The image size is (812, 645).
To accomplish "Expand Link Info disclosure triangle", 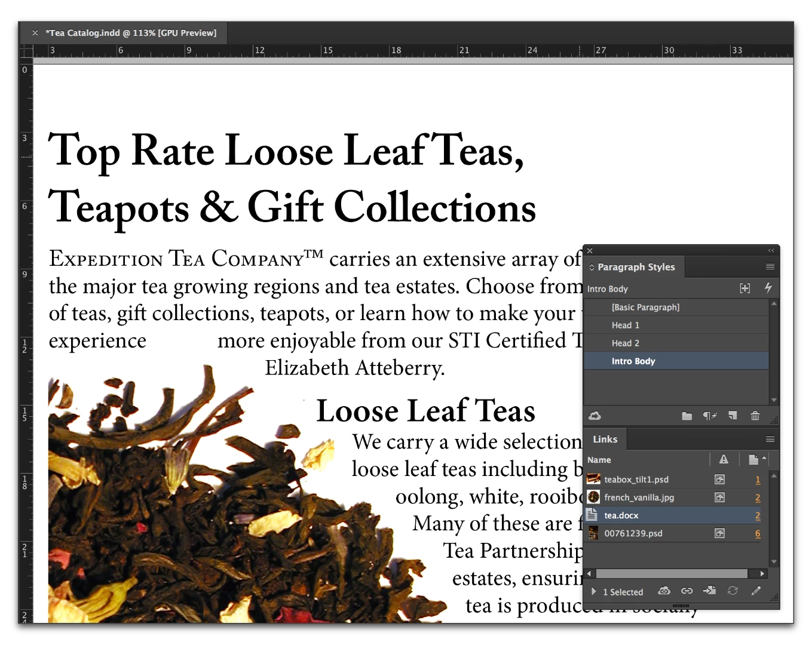I will pyautogui.click(x=593, y=592).
